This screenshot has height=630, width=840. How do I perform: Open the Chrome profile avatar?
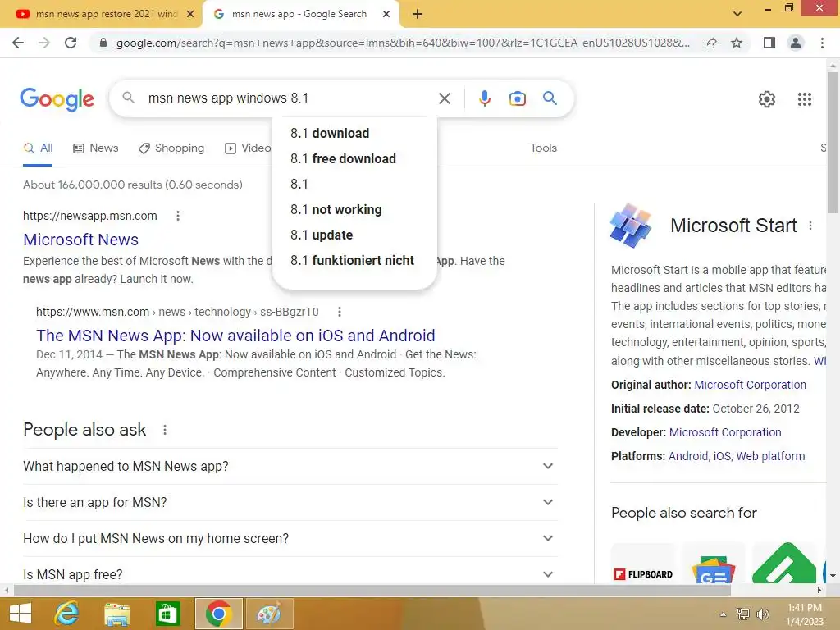point(796,43)
